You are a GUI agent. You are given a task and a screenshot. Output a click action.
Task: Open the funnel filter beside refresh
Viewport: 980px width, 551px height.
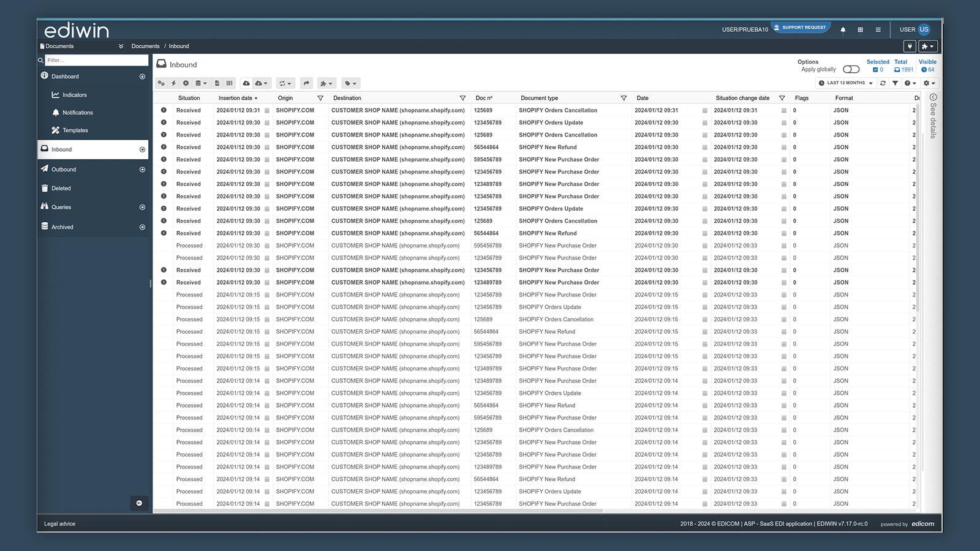point(895,83)
